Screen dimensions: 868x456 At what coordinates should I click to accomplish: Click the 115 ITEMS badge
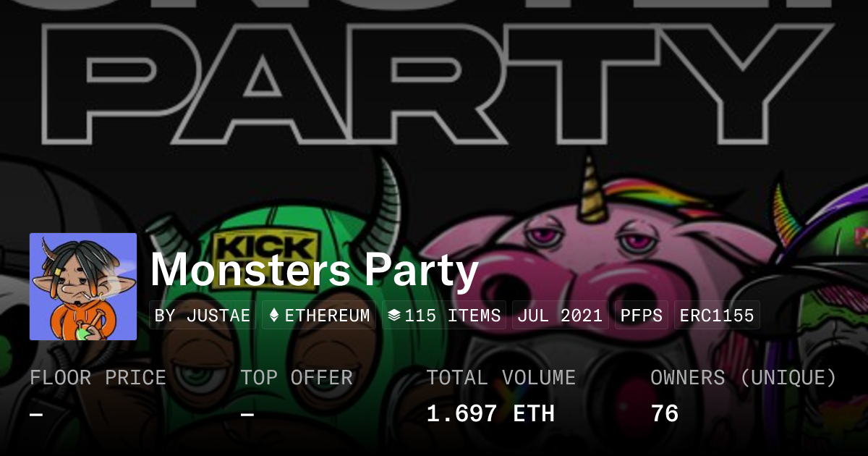(444, 316)
